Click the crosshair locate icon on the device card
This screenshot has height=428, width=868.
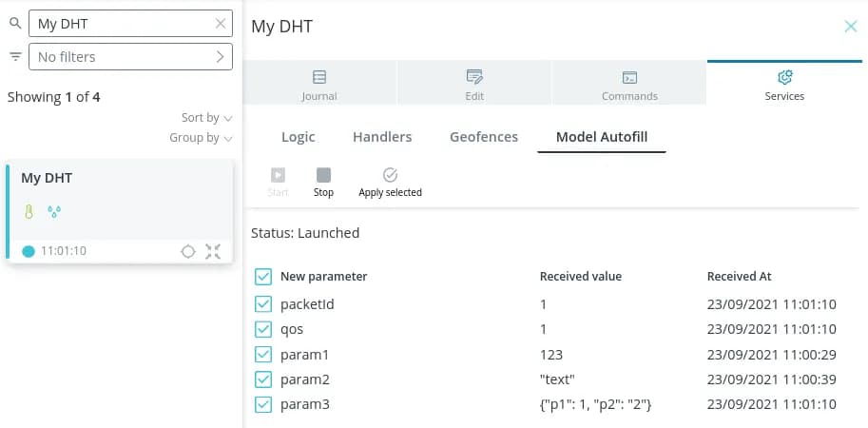(x=188, y=251)
